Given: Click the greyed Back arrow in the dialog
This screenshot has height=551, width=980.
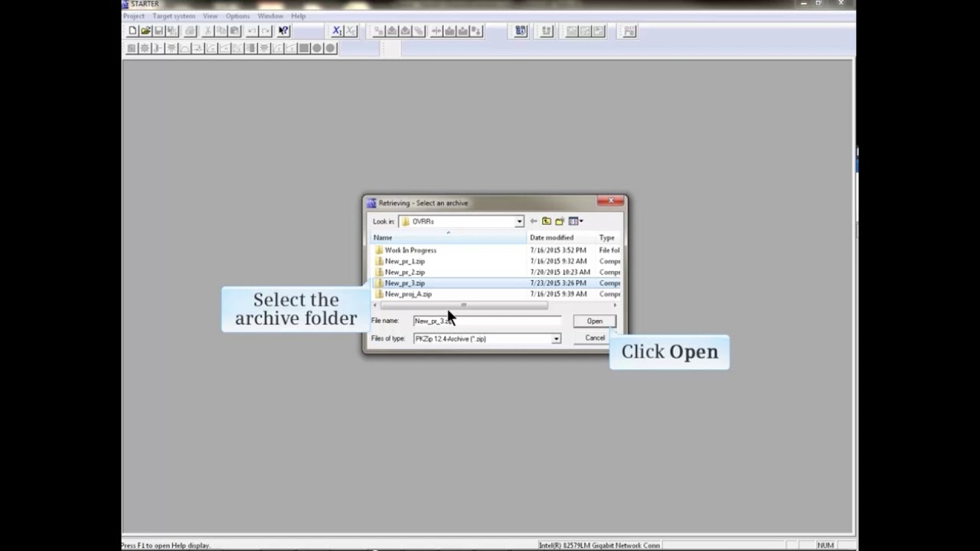Looking at the screenshot, I should tap(534, 221).
